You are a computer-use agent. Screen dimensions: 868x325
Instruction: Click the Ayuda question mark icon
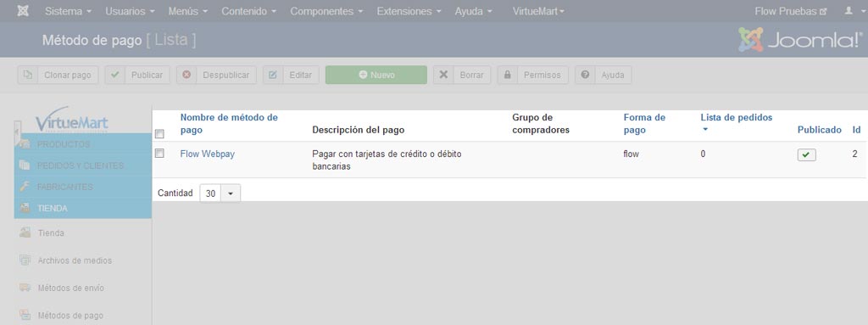click(x=585, y=75)
